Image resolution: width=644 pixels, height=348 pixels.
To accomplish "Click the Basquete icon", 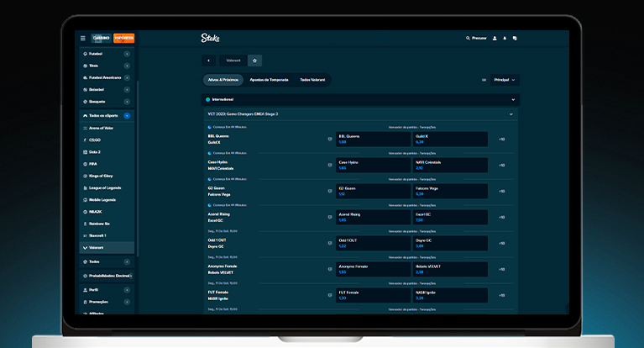I will [85, 102].
